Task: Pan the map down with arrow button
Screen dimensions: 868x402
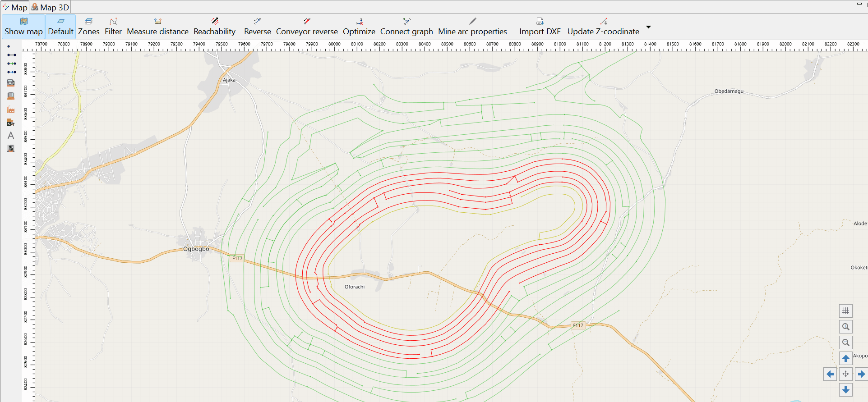Action: pyautogui.click(x=846, y=390)
